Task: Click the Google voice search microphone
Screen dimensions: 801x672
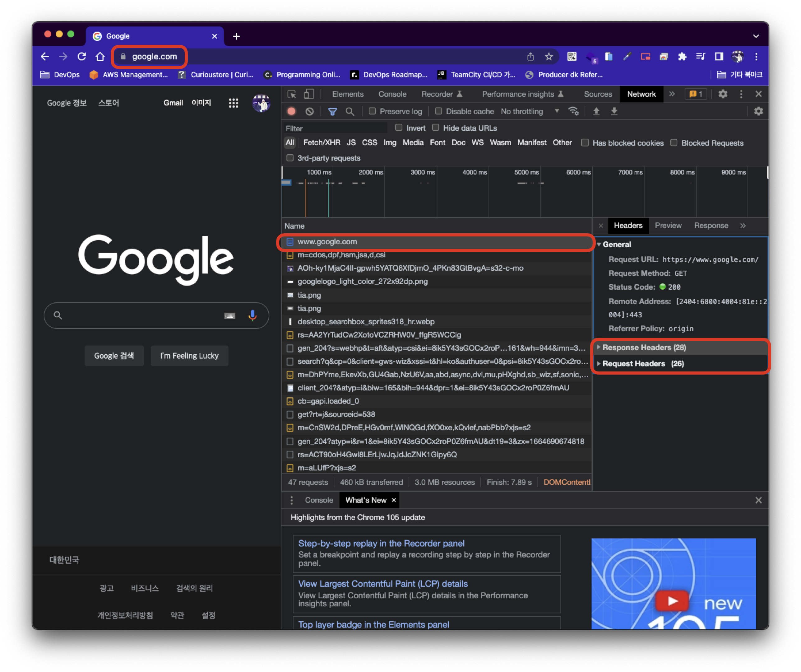Action: click(x=252, y=315)
